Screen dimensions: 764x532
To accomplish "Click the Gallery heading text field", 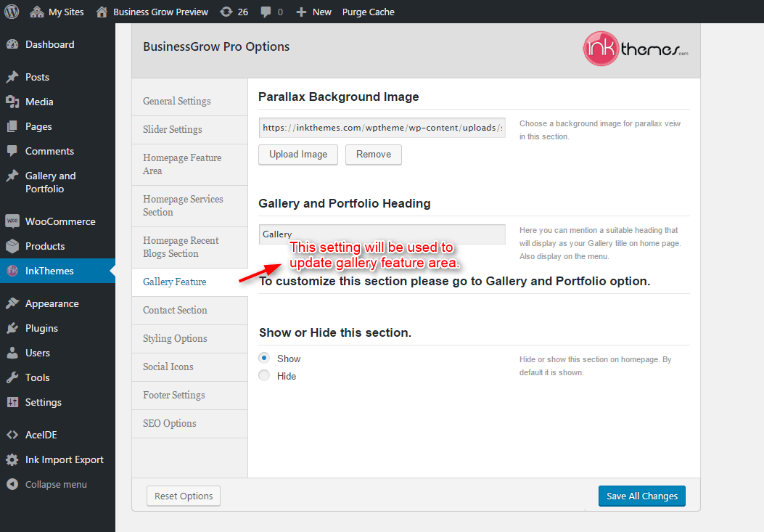I will (382, 234).
